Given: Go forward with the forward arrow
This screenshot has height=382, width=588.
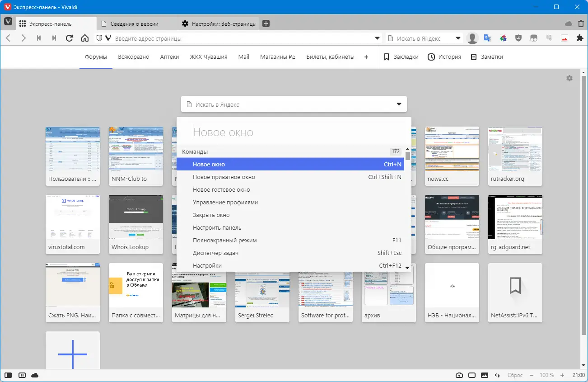Looking at the screenshot, I should [x=23, y=38].
